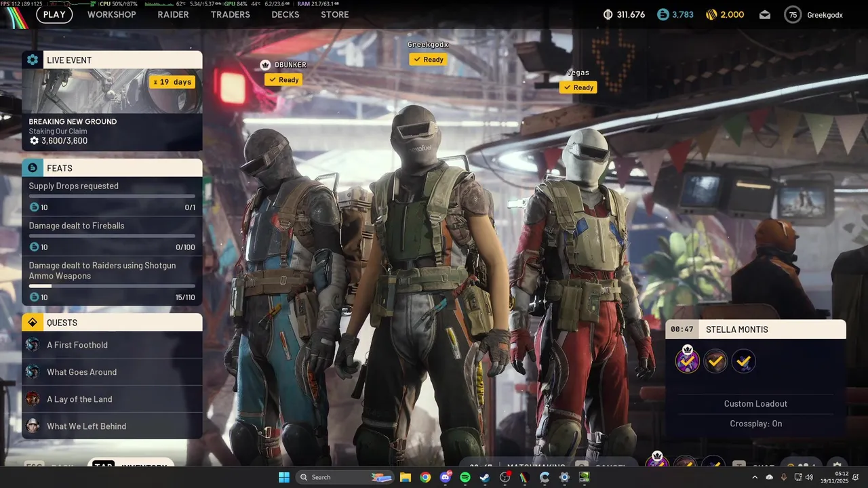
Task: Click the Ready badge under vegas
Action: tap(578, 87)
